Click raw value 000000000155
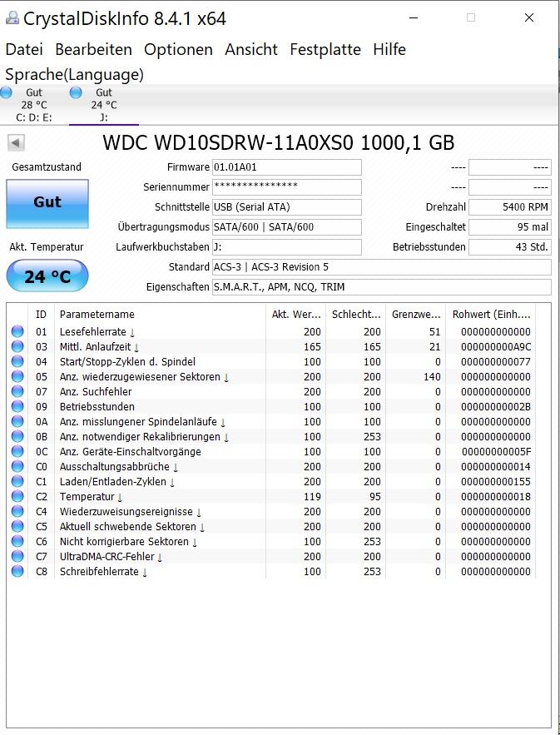Image resolution: width=560 pixels, height=735 pixels. (496, 482)
